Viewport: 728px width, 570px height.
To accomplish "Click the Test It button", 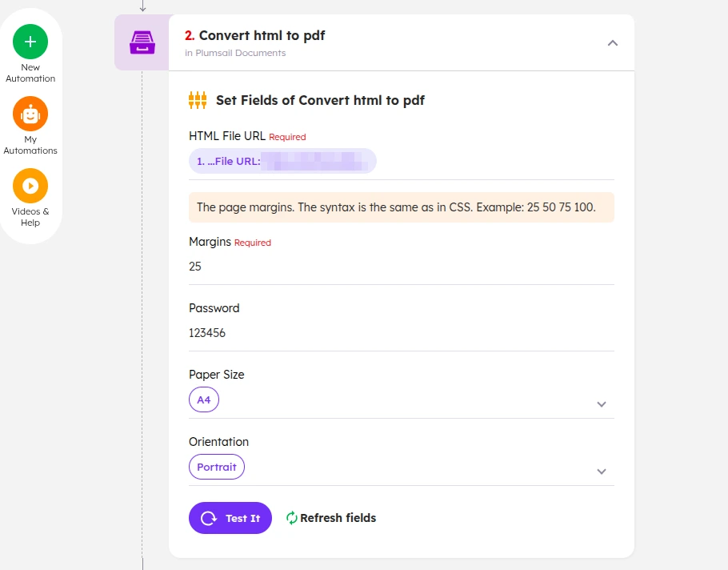I will (230, 518).
